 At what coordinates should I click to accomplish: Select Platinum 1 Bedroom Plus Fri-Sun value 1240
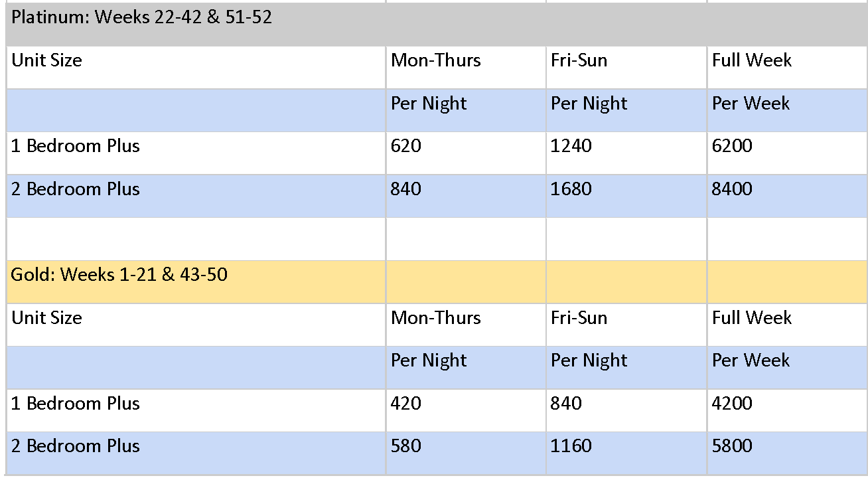coord(626,153)
